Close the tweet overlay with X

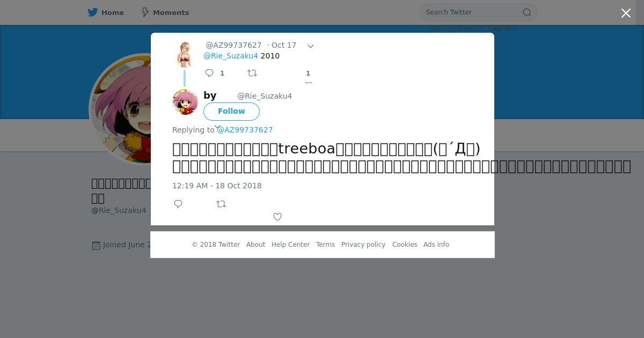coord(626,13)
